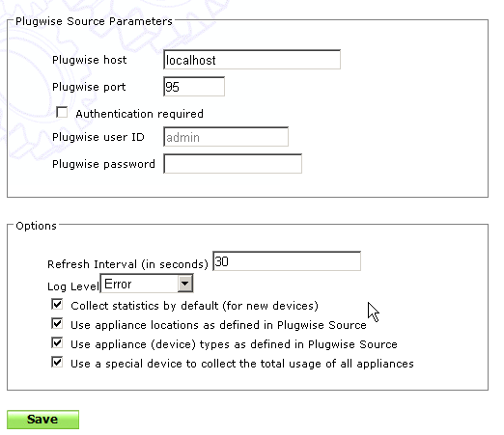Select the Refresh Interval field showing 30
504x435 pixels.
tap(287, 261)
